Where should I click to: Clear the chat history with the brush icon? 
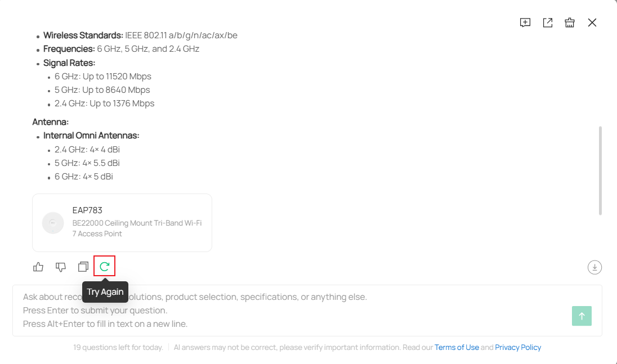pos(570,23)
